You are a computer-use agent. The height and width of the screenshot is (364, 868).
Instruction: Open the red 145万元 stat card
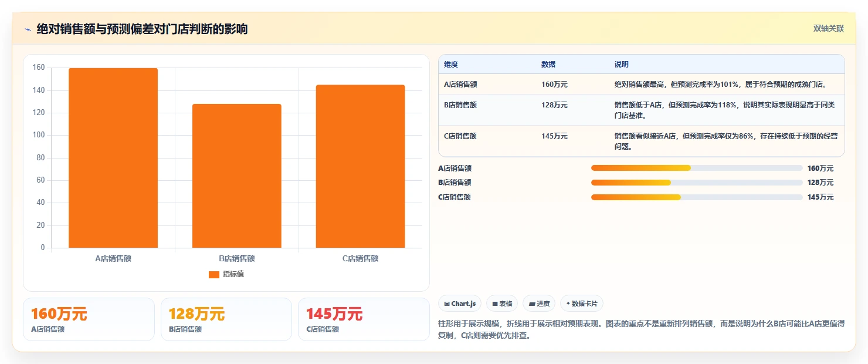364,319
